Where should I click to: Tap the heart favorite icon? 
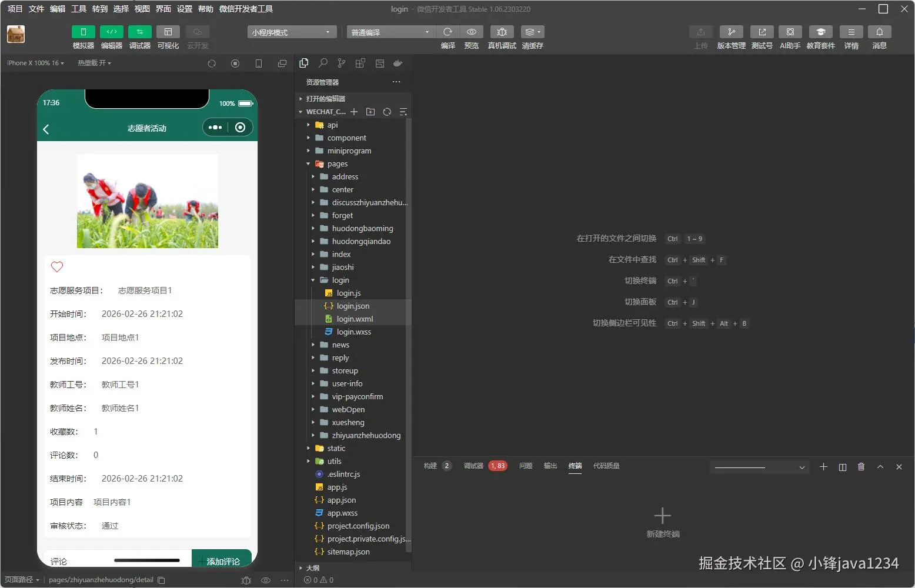[x=57, y=267]
